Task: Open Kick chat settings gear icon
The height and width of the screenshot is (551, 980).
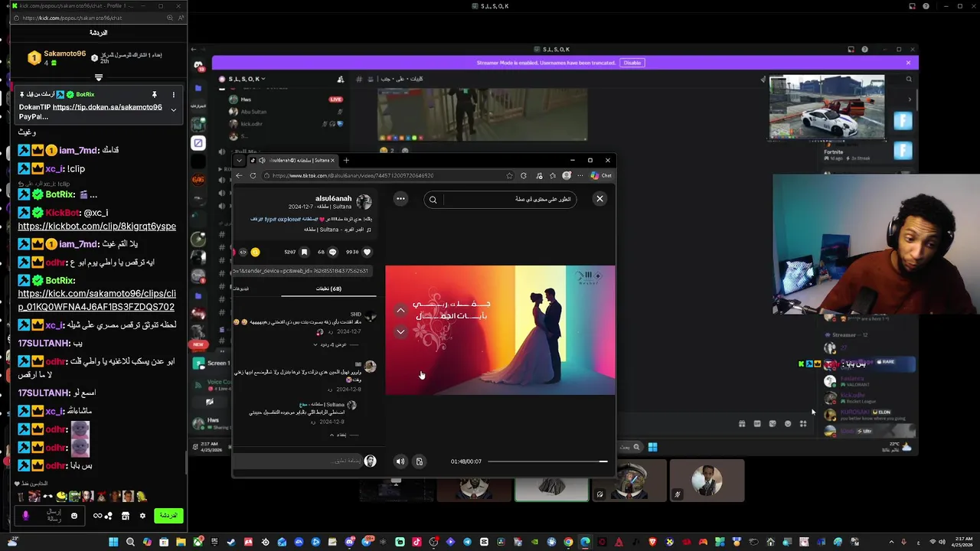Action: point(142,516)
